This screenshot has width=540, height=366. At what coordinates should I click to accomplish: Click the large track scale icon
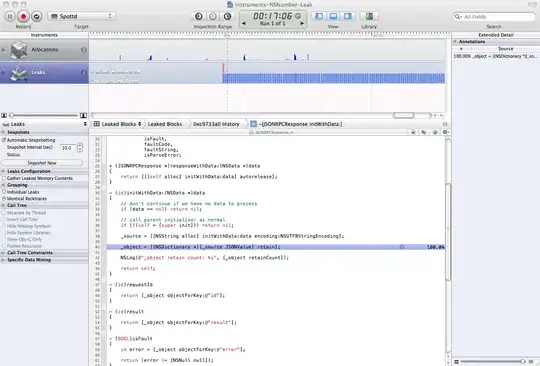click(x=83, y=116)
